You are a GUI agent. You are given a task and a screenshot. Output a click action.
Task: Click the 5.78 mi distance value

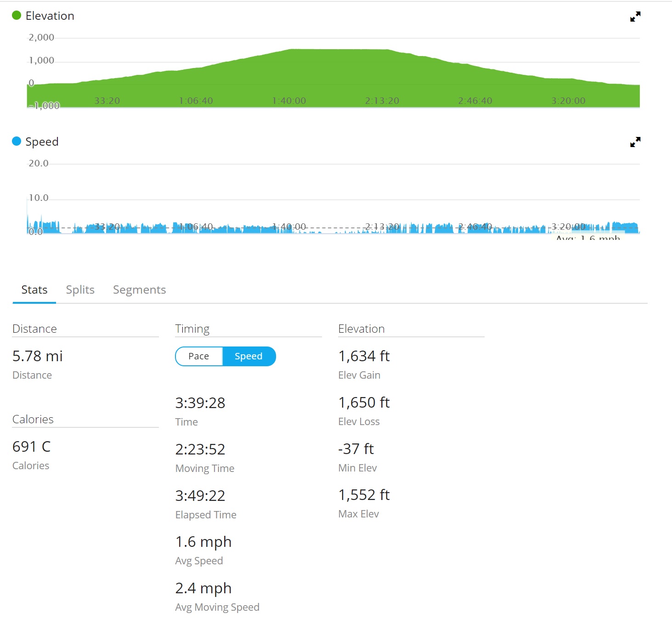38,356
